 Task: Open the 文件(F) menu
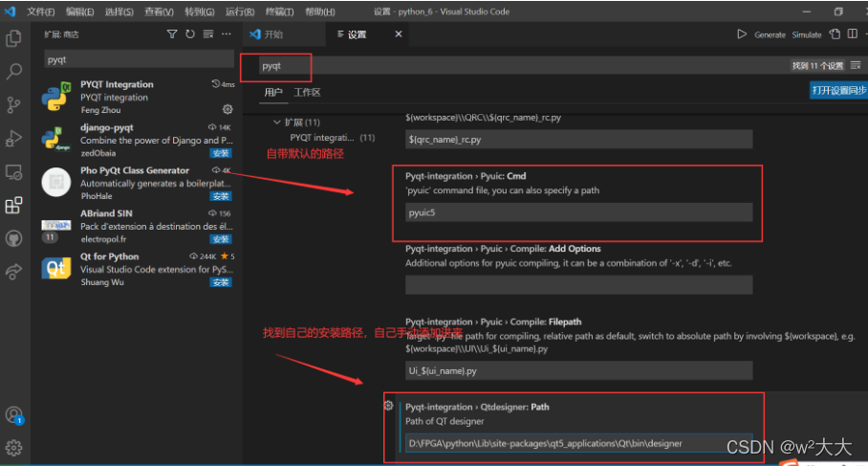pos(41,11)
